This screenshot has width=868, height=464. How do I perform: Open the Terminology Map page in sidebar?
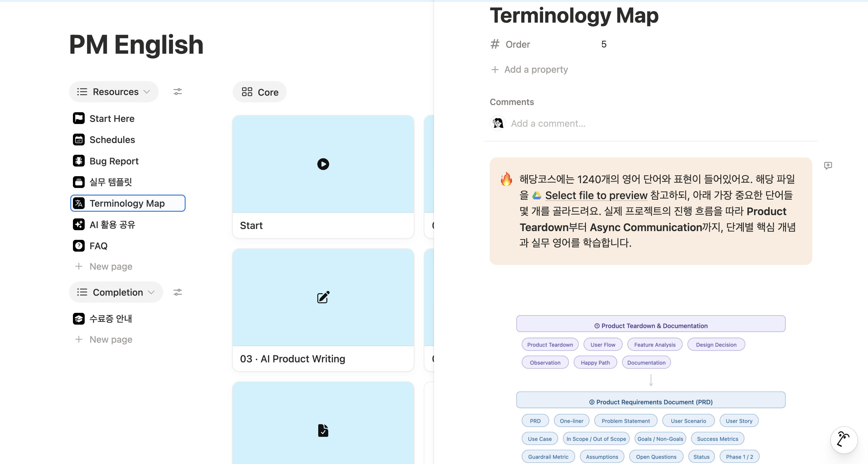pos(128,203)
